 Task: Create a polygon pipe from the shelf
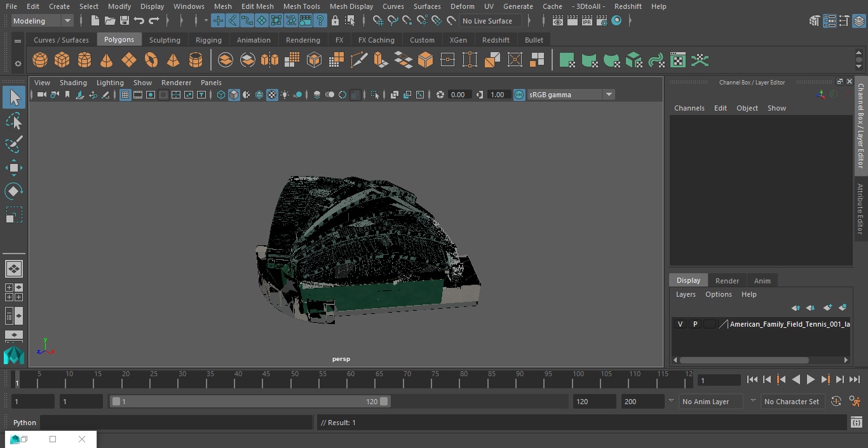tap(196, 60)
